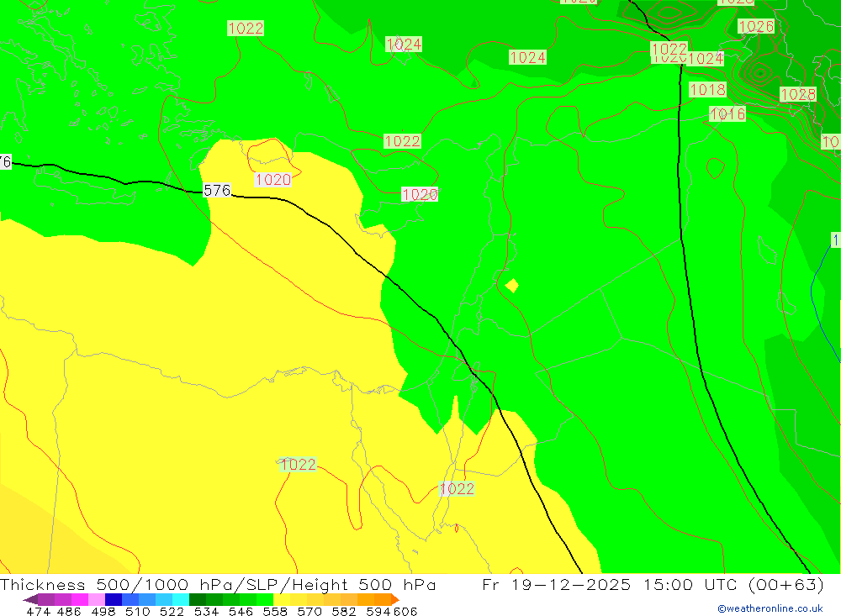Viewport: 841px width, 616px height.
Task: Click the orange right arrow end of legend
Action: 395,599
